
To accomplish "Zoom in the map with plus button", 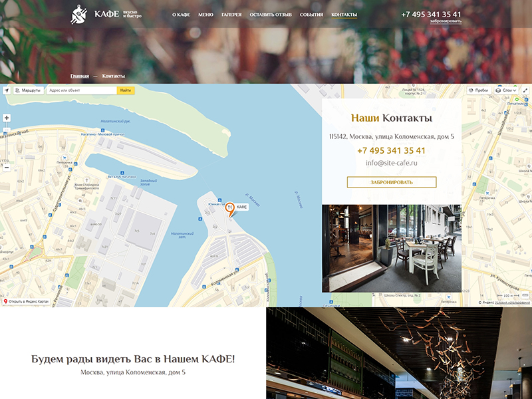I will click(x=7, y=118).
